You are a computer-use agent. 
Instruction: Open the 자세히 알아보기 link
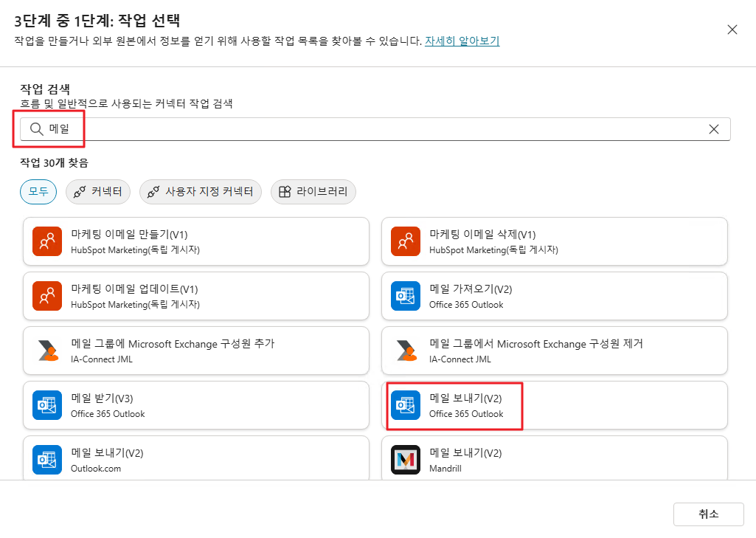pyautogui.click(x=462, y=41)
